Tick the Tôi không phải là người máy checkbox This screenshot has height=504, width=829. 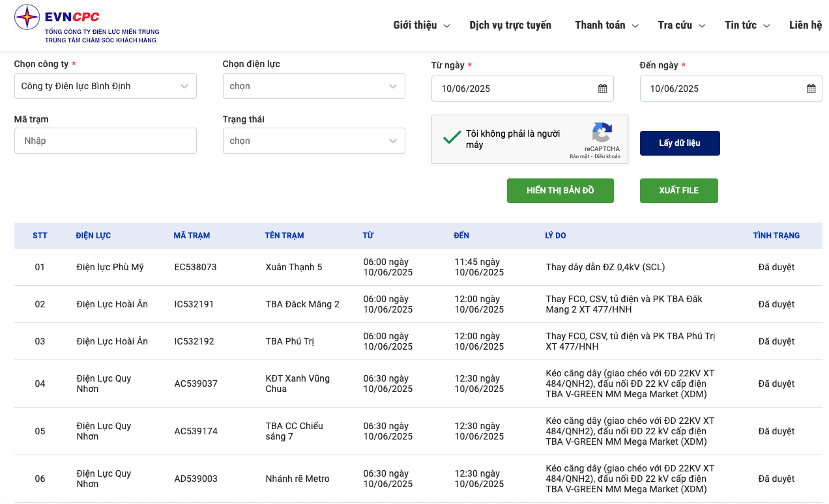tap(452, 139)
